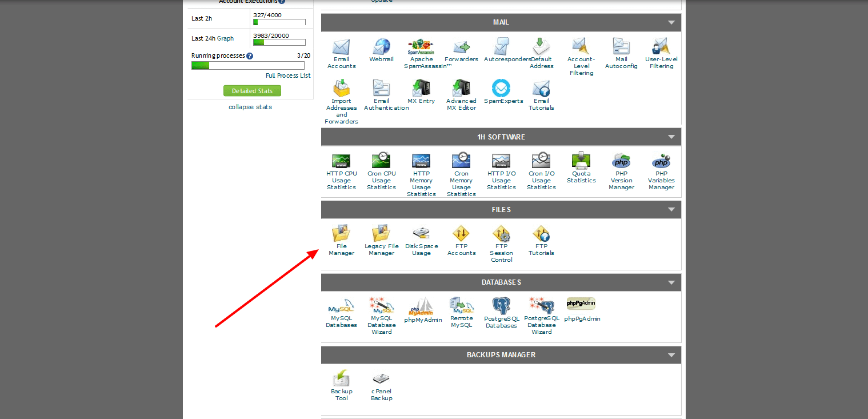
Task: Collapse the MAIL section
Action: tap(671, 22)
